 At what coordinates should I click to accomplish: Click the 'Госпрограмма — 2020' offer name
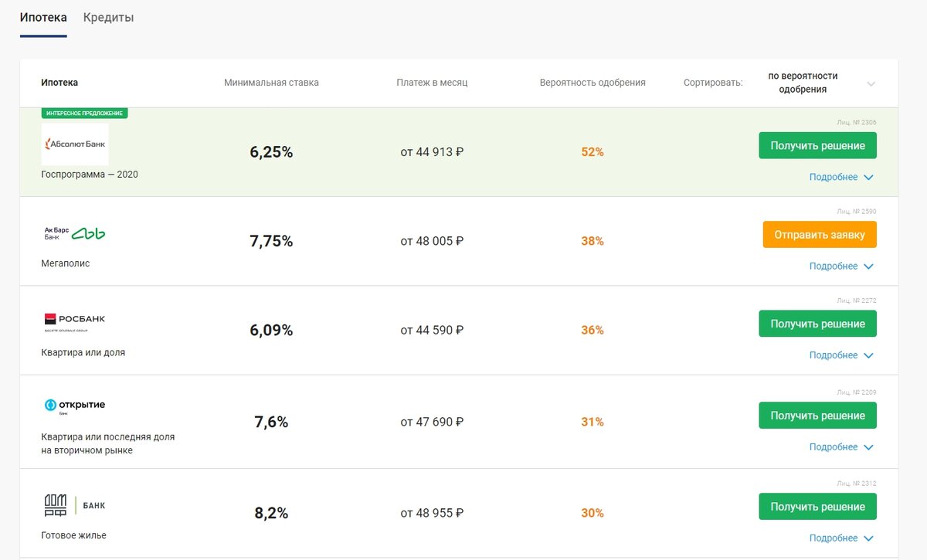[90, 175]
